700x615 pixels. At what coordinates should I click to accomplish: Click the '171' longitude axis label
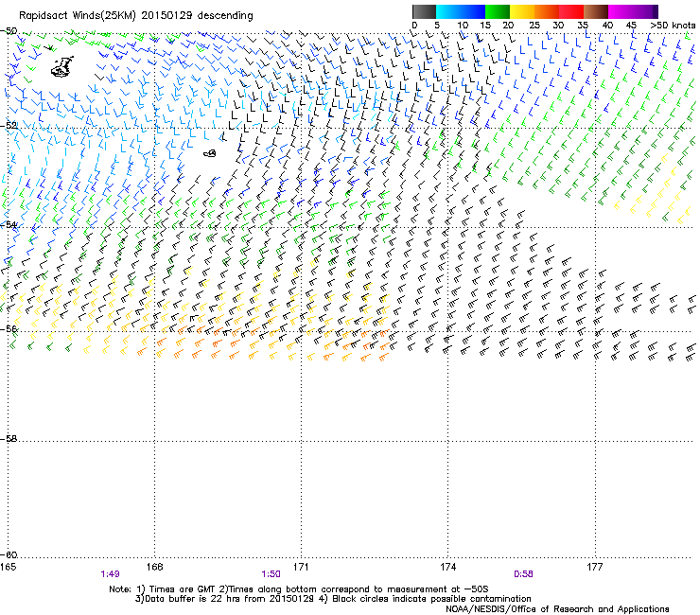click(x=301, y=567)
